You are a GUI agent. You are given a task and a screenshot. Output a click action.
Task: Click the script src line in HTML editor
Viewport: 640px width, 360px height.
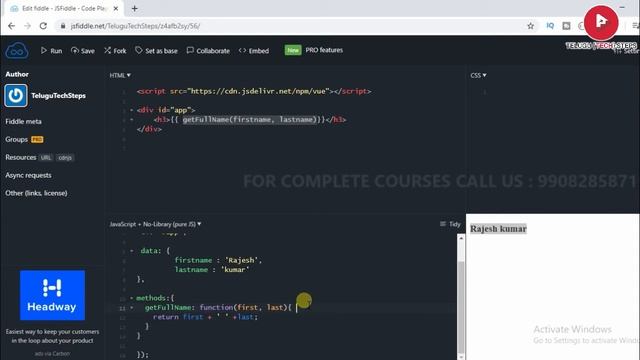click(254, 91)
